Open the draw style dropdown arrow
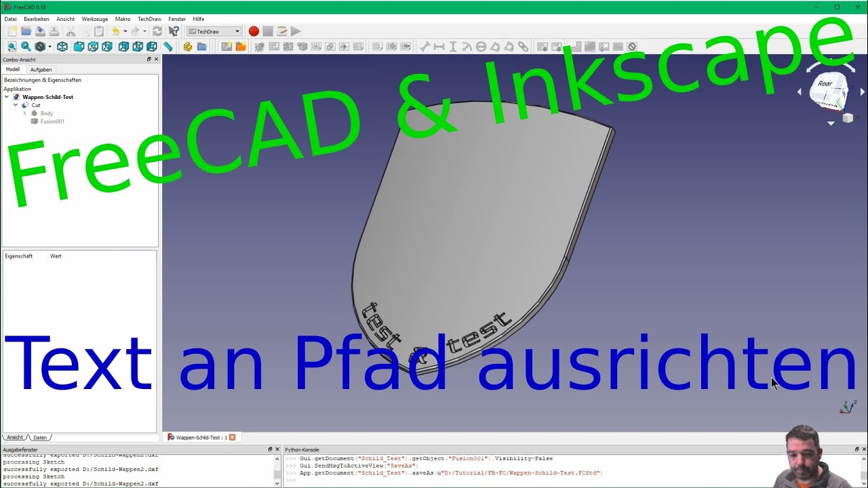Image resolution: width=868 pixels, height=488 pixels. point(50,47)
